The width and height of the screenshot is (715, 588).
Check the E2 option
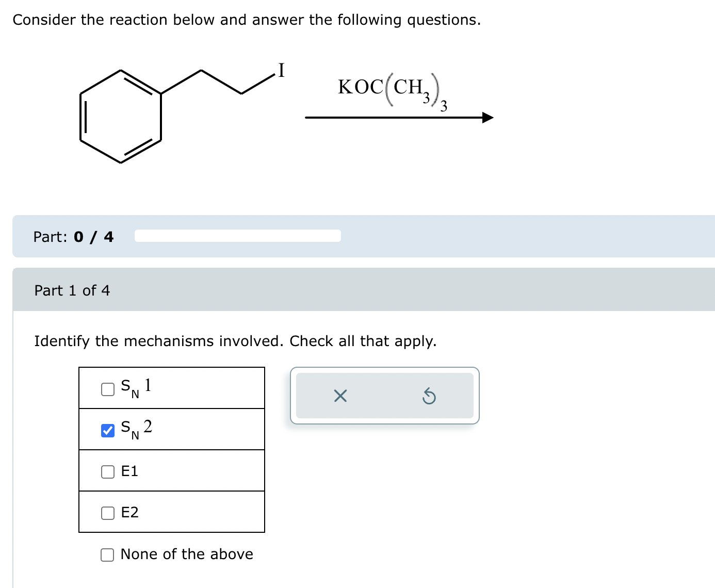pos(107,512)
